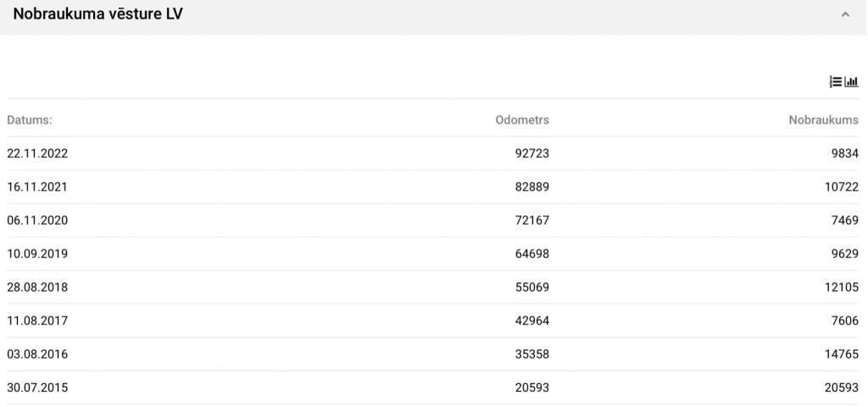The width and height of the screenshot is (868, 407).
Task: Sort by the Datums column header
Action: [30, 120]
